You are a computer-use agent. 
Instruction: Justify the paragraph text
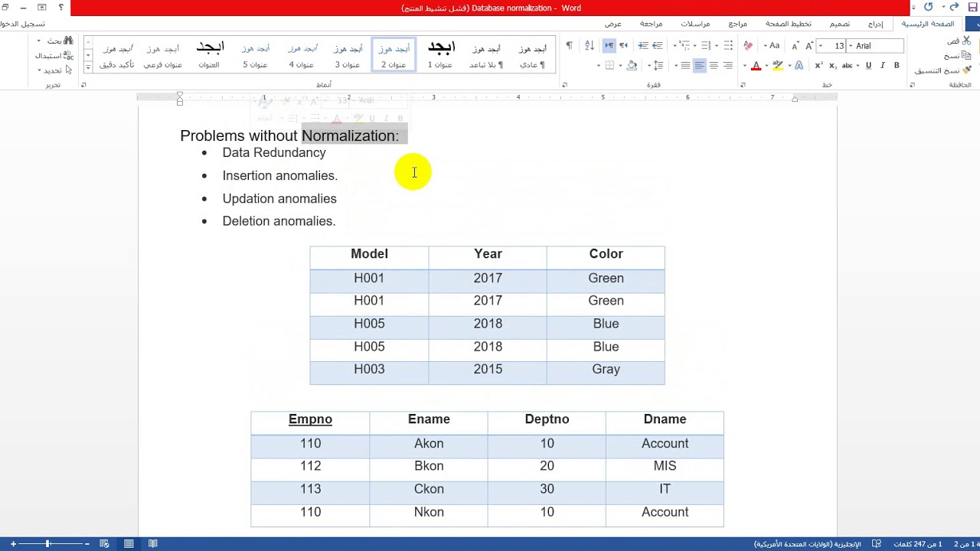point(685,65)
